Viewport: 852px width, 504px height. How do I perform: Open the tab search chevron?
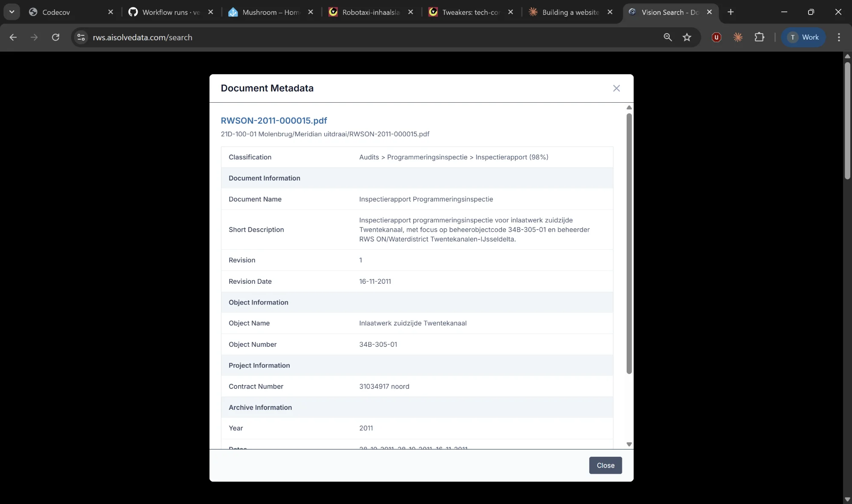click(12, 12)
